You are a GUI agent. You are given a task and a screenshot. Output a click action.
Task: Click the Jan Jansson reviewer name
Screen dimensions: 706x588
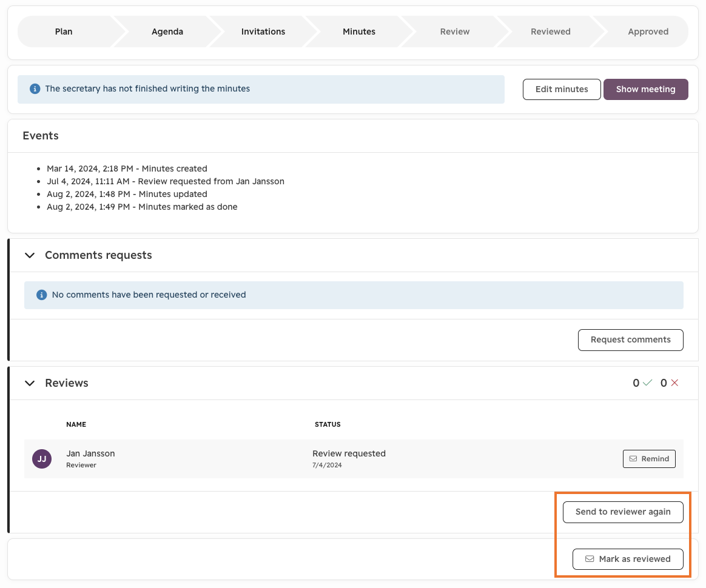(x=90, y=453)
